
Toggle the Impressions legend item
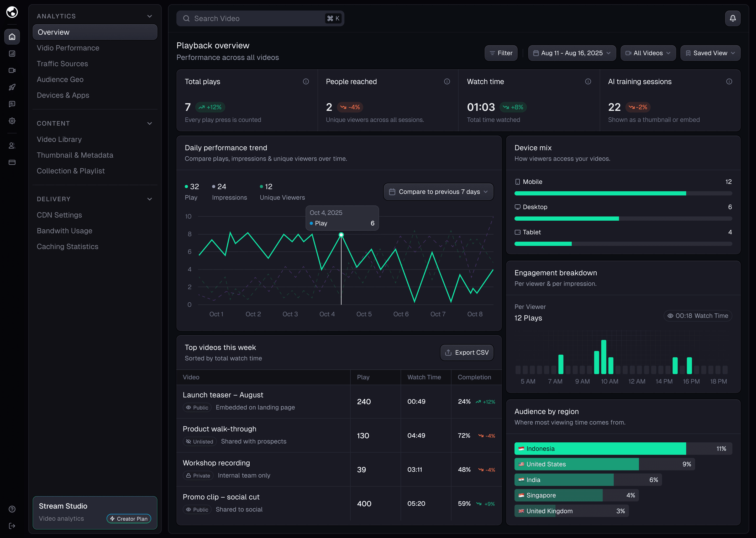click(x=229, y=192)
